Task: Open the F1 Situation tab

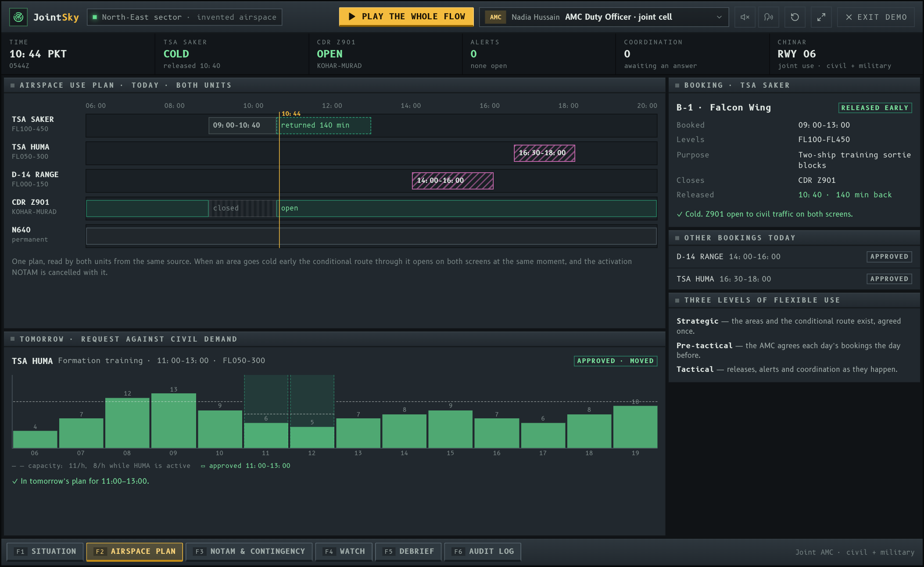Action: (x=45, y=551)
